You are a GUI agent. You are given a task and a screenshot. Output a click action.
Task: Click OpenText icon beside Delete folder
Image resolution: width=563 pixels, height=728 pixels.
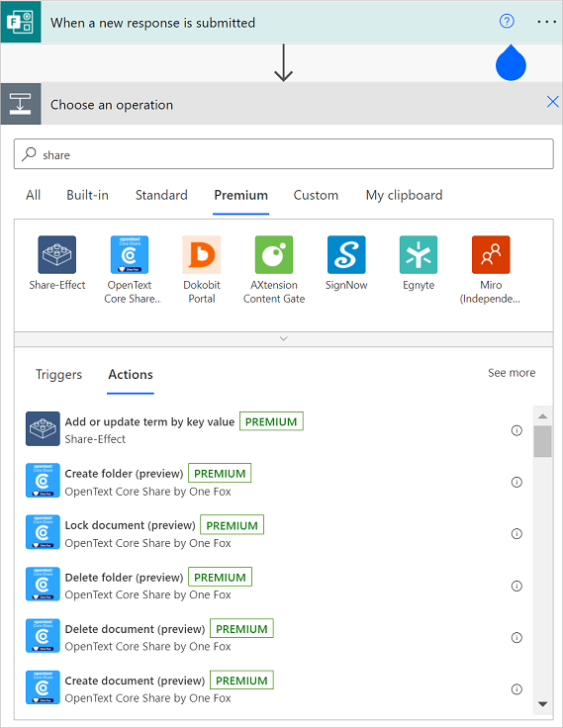click(x=43, y=584)
